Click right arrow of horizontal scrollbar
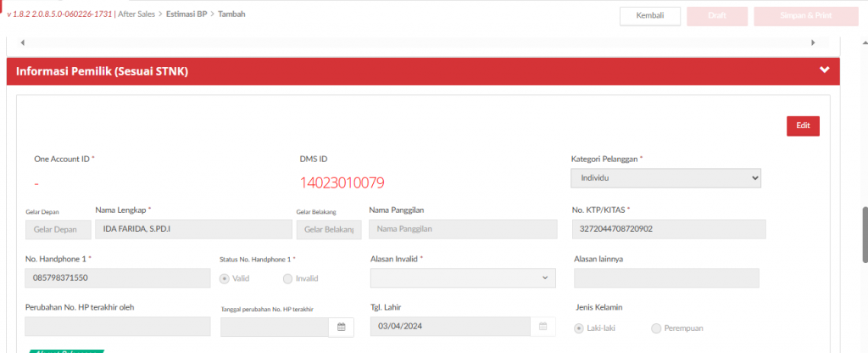Viewport: 868px width, 353px height. [813, 42]
